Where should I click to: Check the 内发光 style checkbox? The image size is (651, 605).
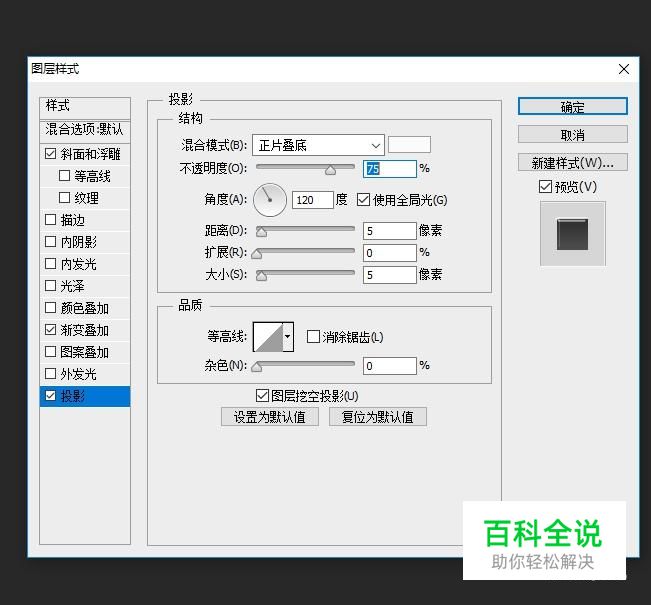pyautogui.click(x=50, y=263)
